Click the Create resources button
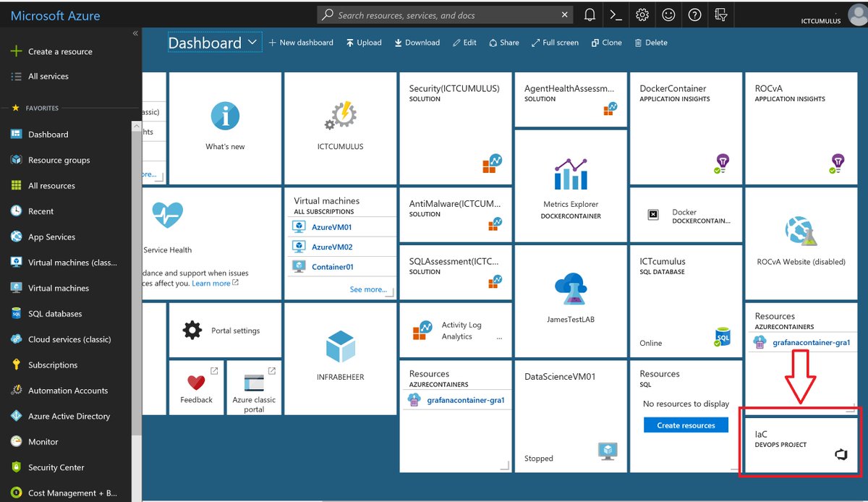 coord(686,425)
